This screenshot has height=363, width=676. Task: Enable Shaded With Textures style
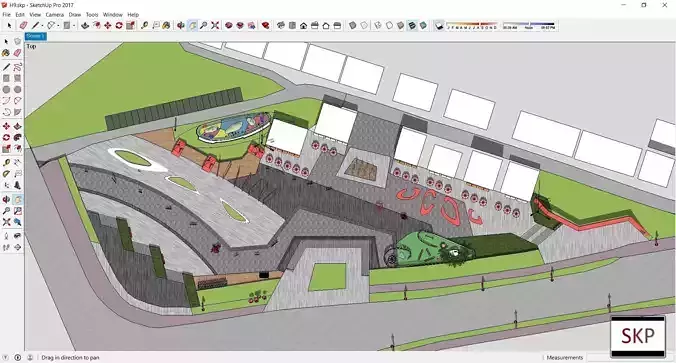(412, 25)
